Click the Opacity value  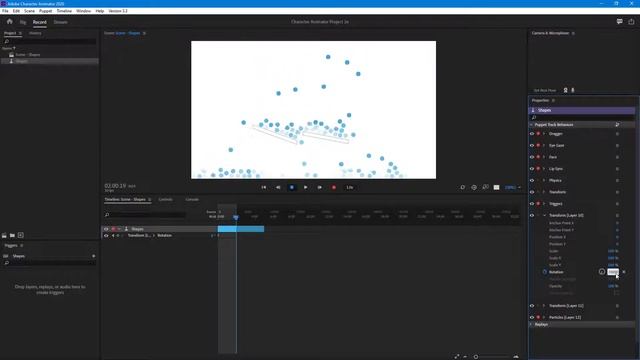click(613, 286)
